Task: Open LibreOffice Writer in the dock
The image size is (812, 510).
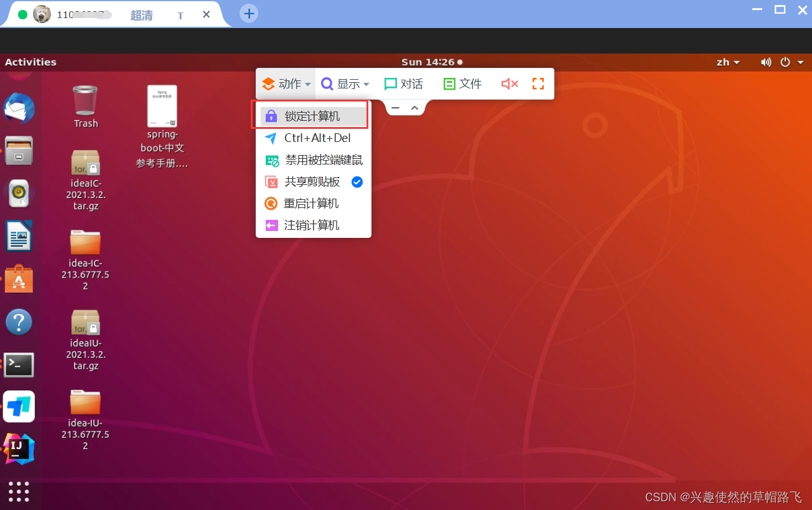Action: click(x=19, y=236)
